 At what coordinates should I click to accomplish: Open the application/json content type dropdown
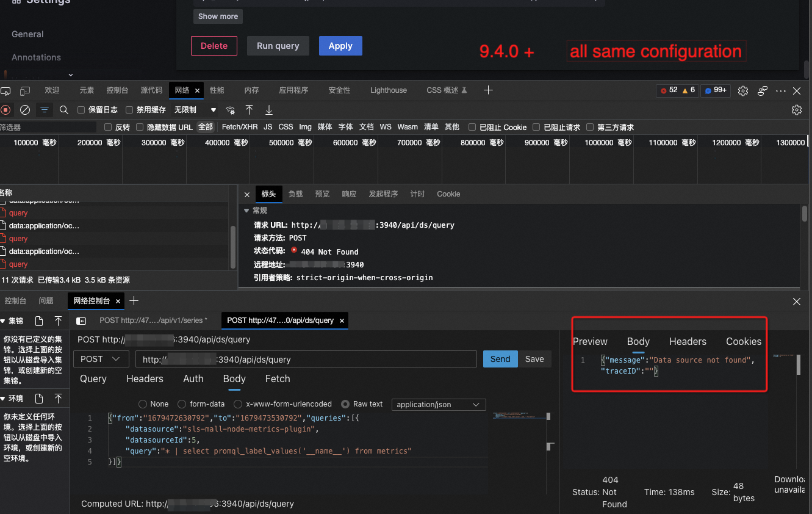(438, 404)
